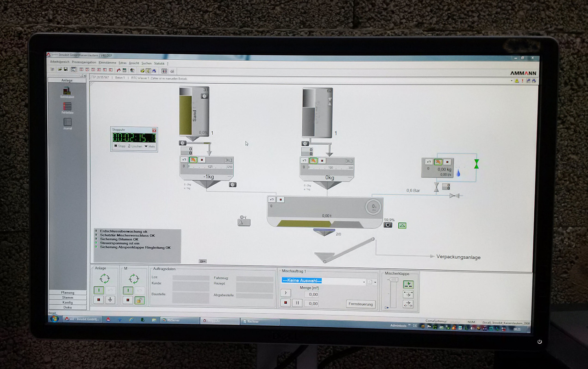Image resolution: width=588 pixels, height=369 pixels.
Task: Select the top Mischerklappe mode button
Action: point(408,284)
